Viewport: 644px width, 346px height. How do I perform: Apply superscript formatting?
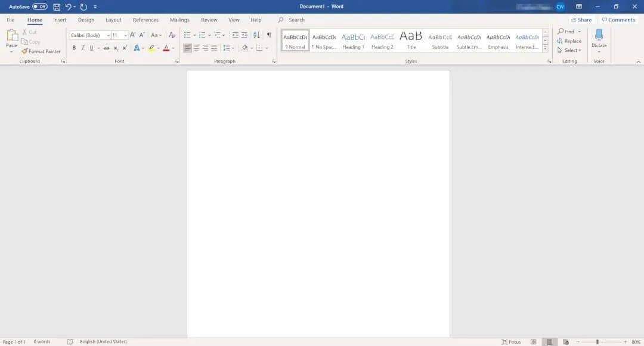(125, 48)
